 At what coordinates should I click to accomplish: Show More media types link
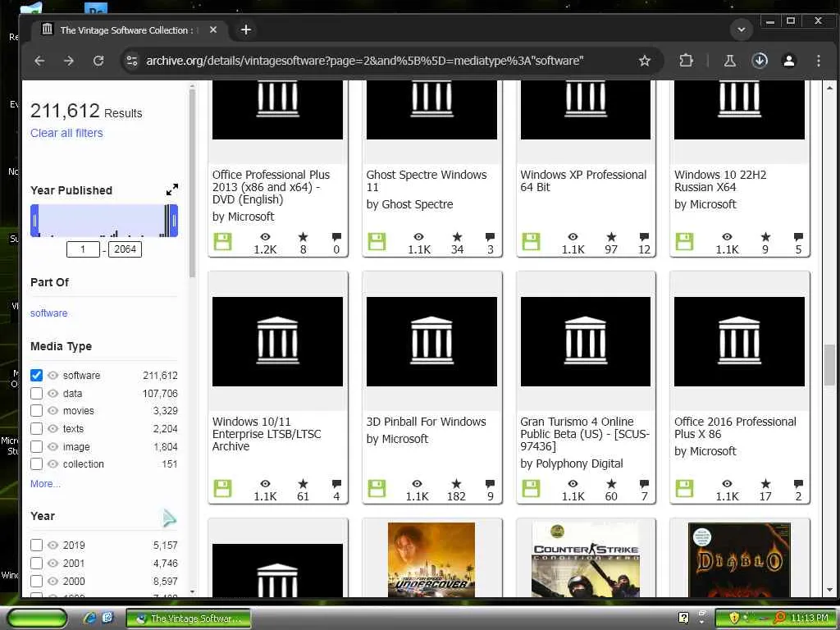(x=45, y=484)
